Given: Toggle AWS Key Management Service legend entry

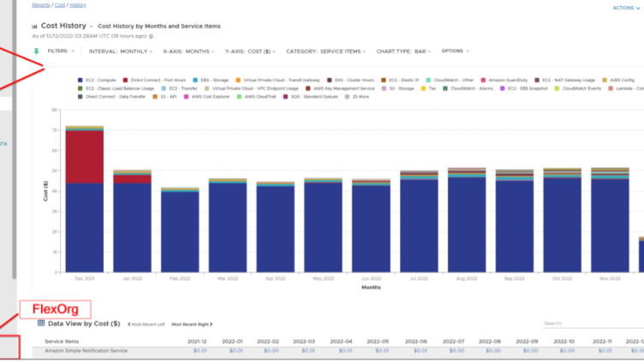Looking at the screenshot, I should pos(340,88).
